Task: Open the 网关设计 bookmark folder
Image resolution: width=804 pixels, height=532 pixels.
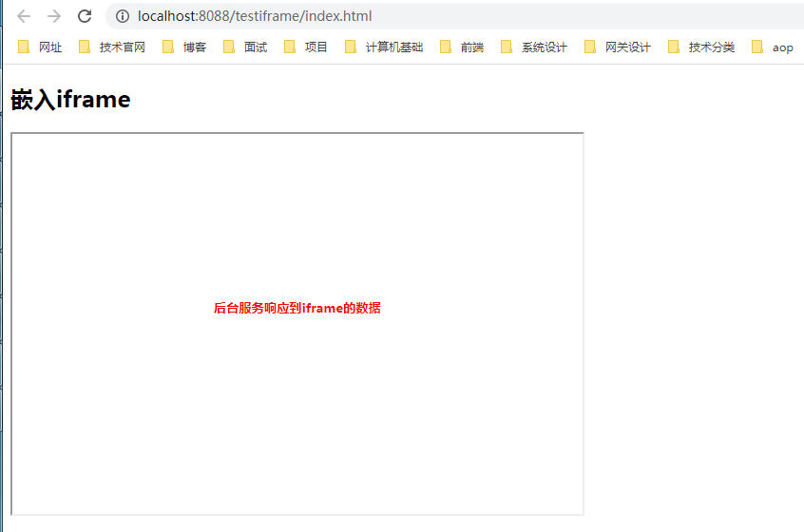Action: [618, 47]
